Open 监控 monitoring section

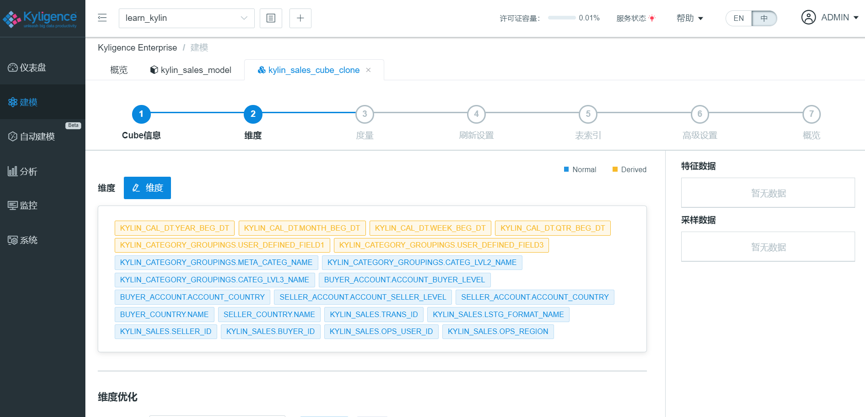28,205
